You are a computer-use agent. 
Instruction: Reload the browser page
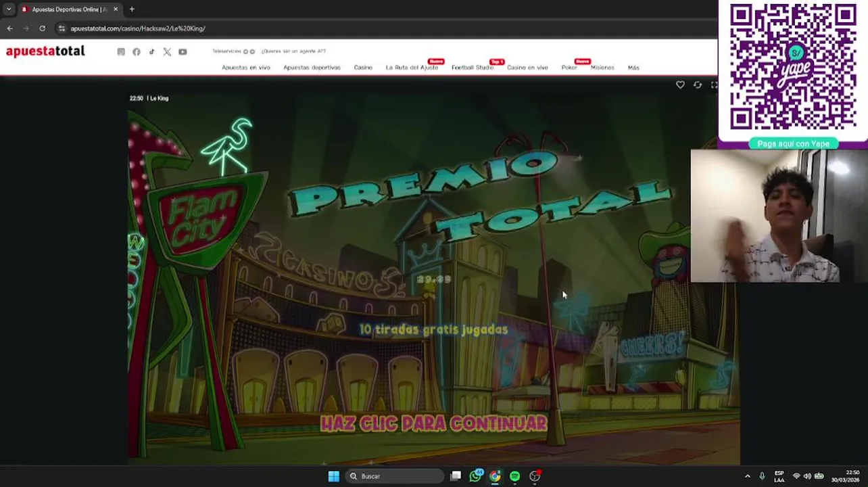pyautogui.click(x=42, y=28)
